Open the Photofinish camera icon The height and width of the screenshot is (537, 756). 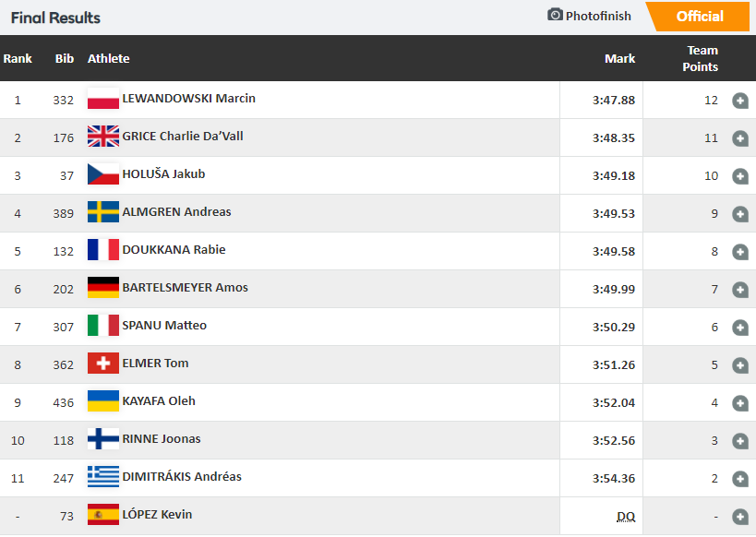[555, 15]
